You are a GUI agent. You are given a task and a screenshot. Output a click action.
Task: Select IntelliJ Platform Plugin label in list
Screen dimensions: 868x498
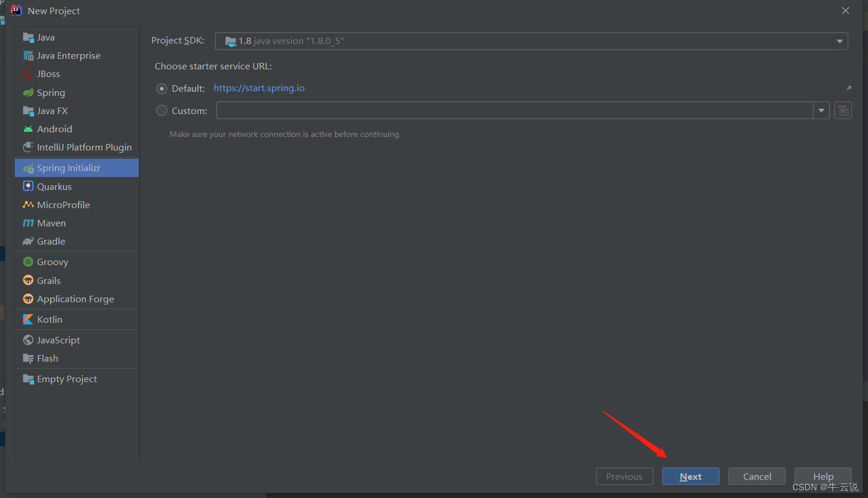[84, 148]
